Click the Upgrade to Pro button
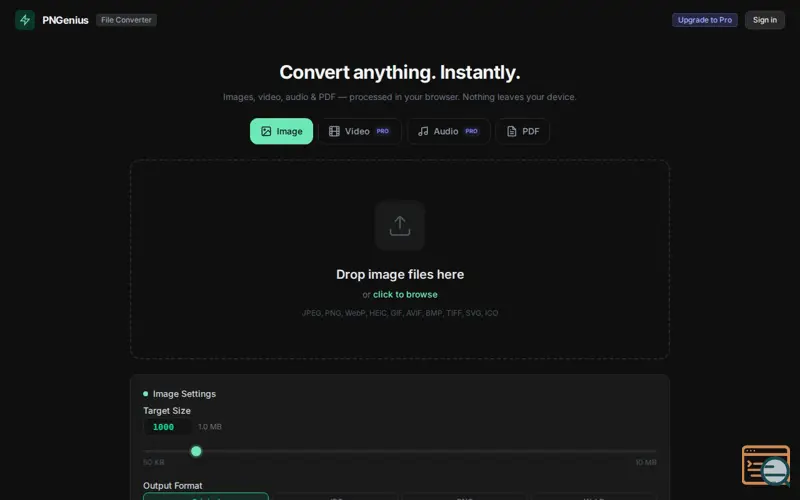800x500 pixels. tap(705, 20)
